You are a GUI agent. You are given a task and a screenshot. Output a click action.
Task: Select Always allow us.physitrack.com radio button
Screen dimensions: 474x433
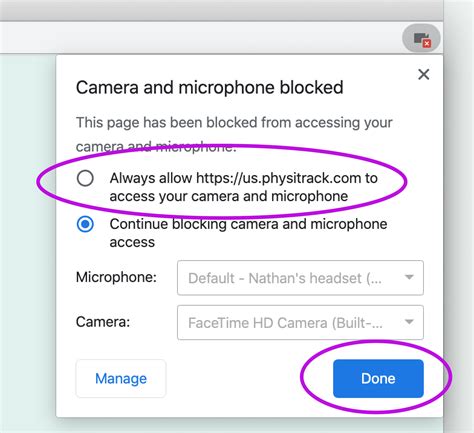tap(85, 178)
